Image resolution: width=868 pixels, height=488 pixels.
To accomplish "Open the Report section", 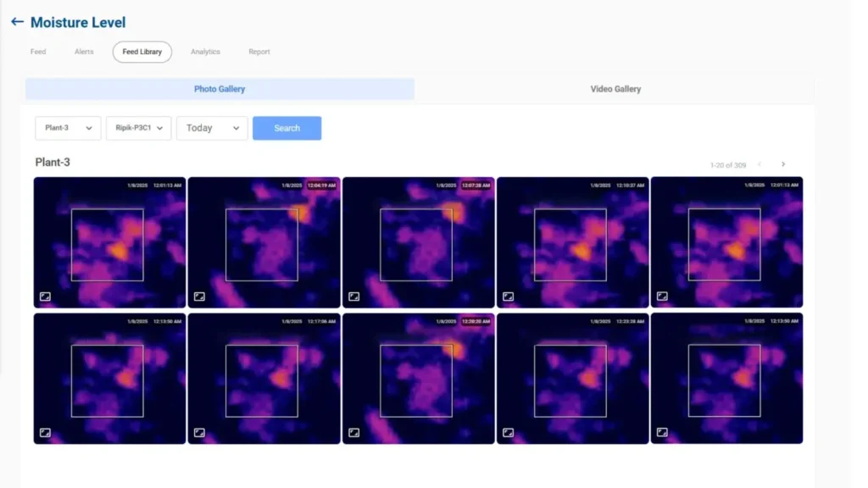I will [259, 52].
